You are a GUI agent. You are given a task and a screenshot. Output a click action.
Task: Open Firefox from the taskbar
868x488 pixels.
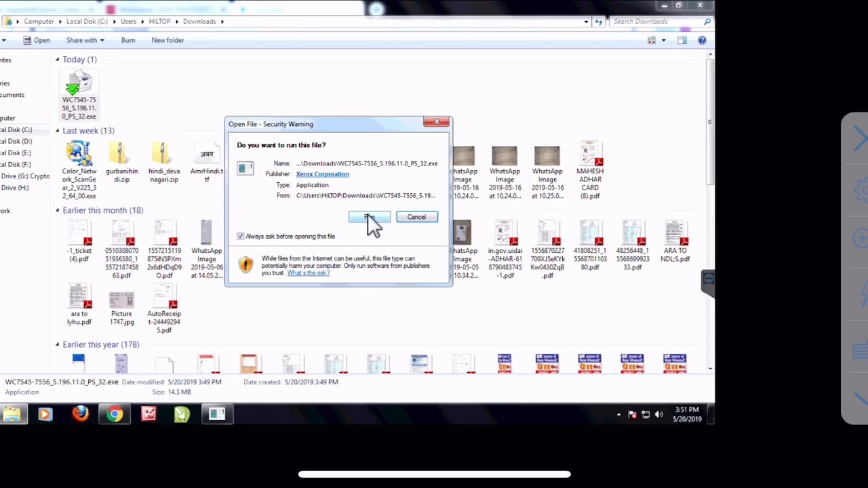pyautogui.click(x=80, y=413)
